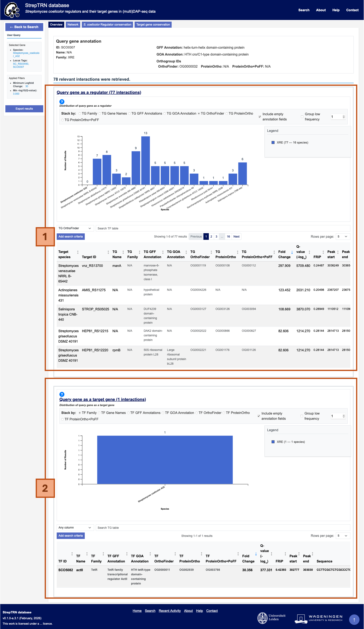Open About in top navigation
364x629 pixels.
point(321,10)
